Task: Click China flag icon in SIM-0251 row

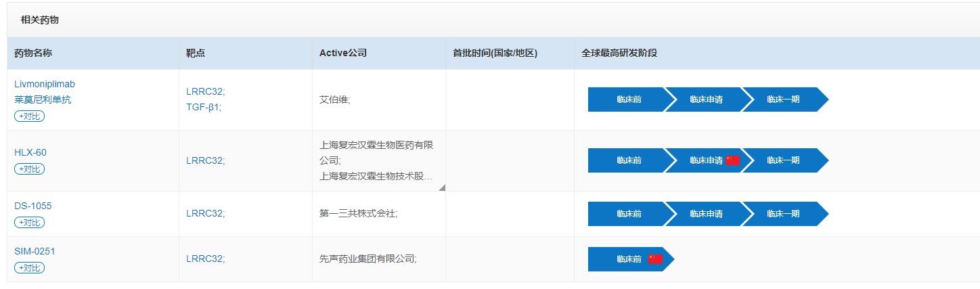Action: (x=655, y=259)
